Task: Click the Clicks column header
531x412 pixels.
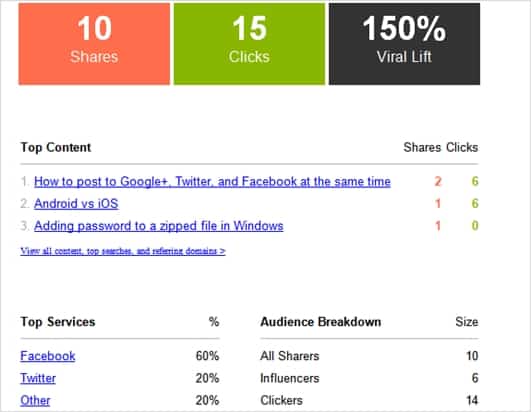Action: [x=462, y=148]
